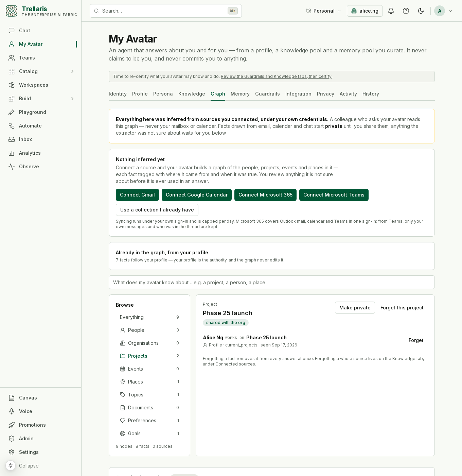The height and width of the screenshot is (476, 462).
Task: Focus the top Search field
Action: (x=166, y=11)
